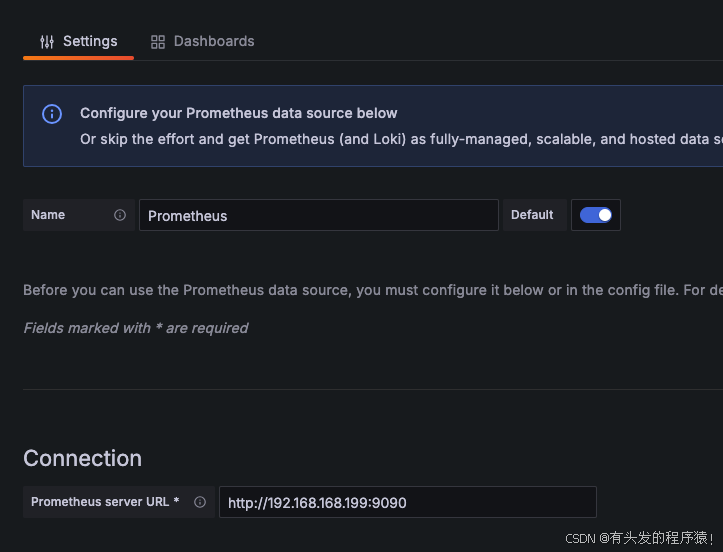The height and width of the screenshot is (552, 723).
Task: Click 'Fields marked with * are required' text
Action: (x=136, y=328)
